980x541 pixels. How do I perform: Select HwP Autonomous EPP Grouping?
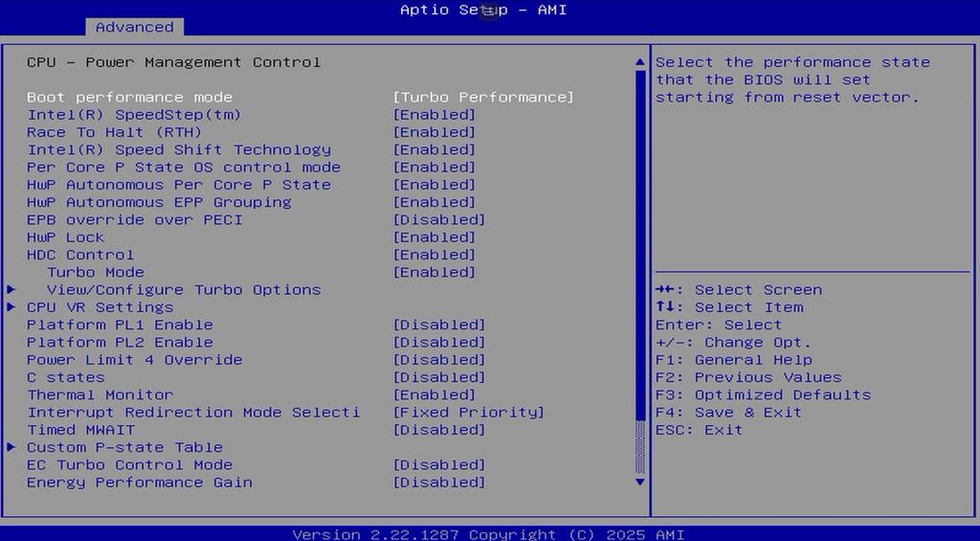[x=160, y=202]
